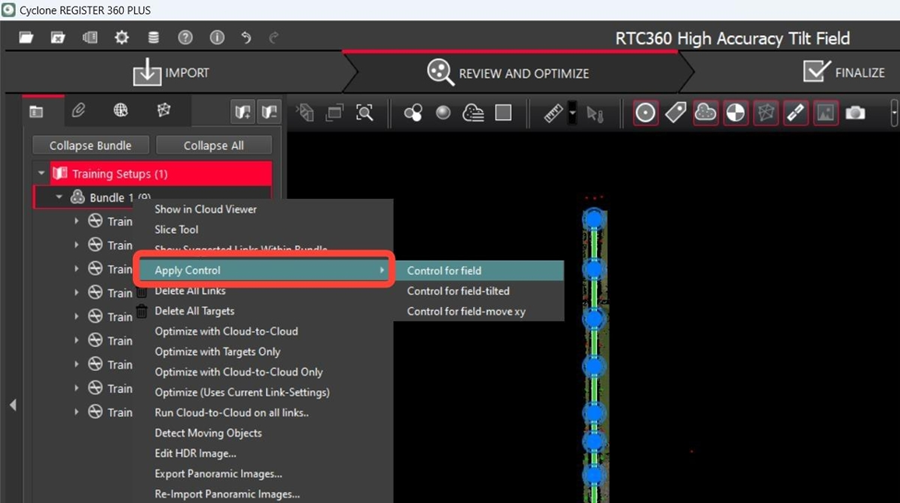Open the database icon in top toolbar
900x503 pixels.
pos(153,38)
